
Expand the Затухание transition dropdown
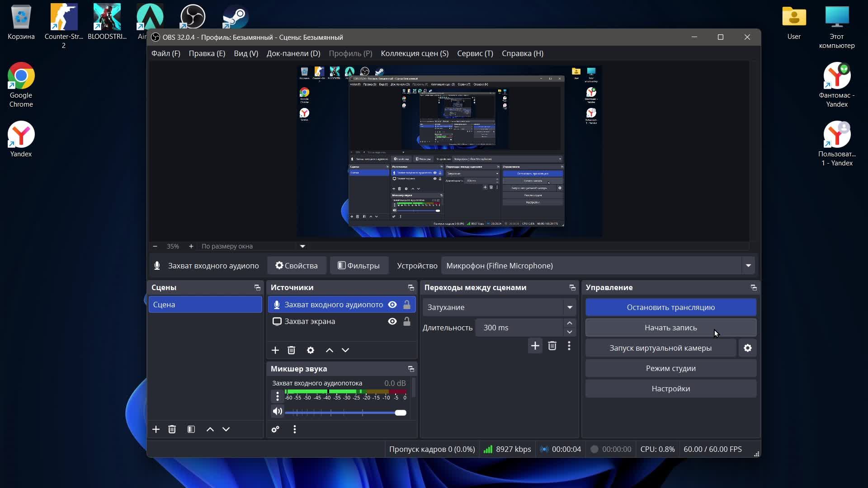coord(570,307)
